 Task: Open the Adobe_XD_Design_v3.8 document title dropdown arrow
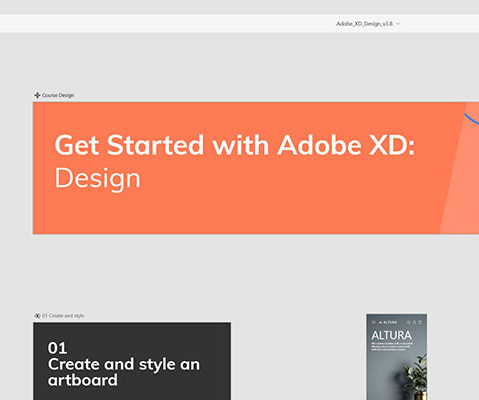point(398,24)
